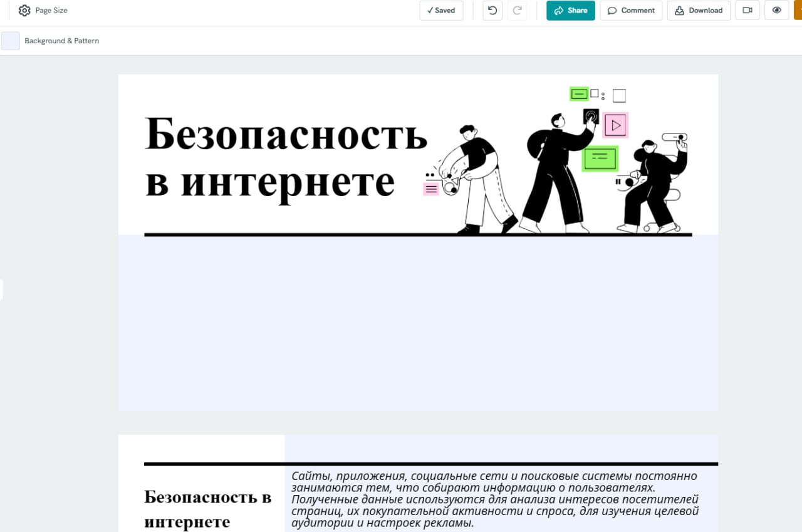Screen dimensions: 802x532
Task: Click the Share button
Action: (570, 11)
